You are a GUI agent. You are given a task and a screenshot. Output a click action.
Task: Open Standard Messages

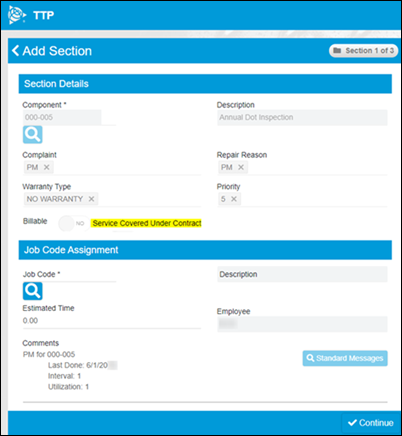tap(345, 358)
